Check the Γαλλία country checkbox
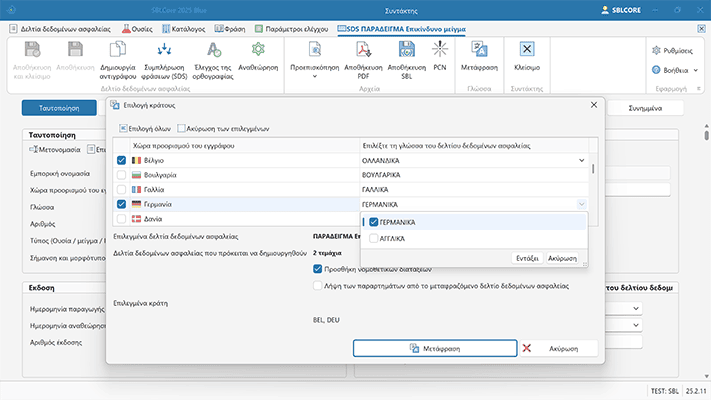Image resolution: width=711 pixels, height=400 pixels. click(122, 189)
